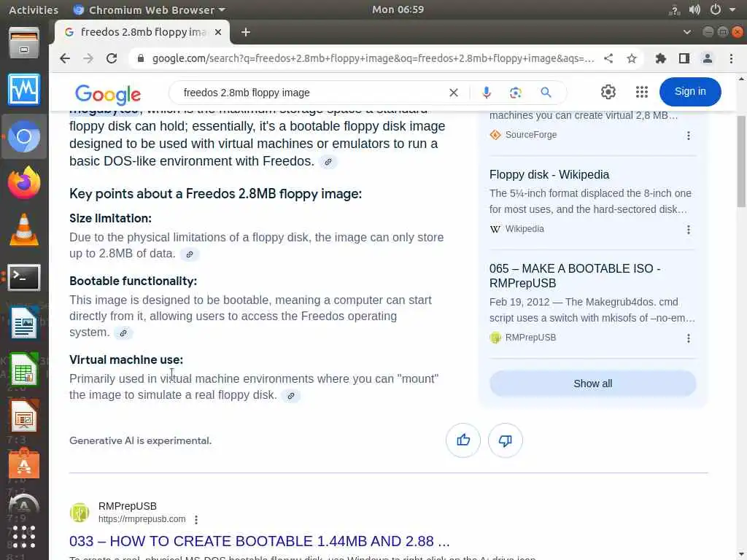Open the Activities overview
The height and width of the screenshot is (560, 747).
[34, 9]
